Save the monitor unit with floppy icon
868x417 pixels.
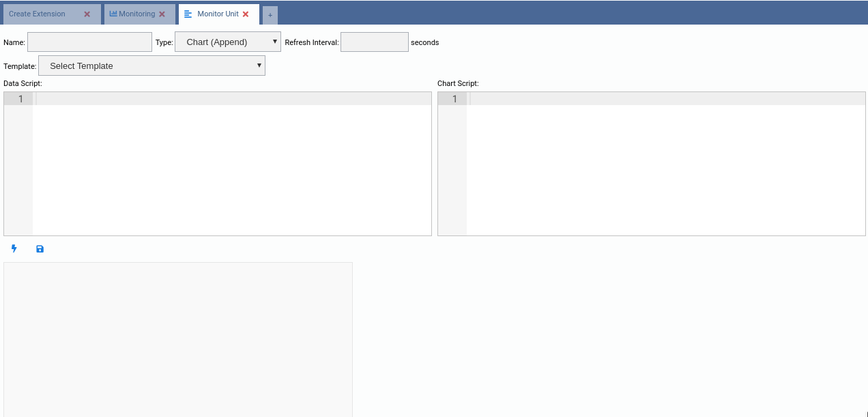point(40,249)
